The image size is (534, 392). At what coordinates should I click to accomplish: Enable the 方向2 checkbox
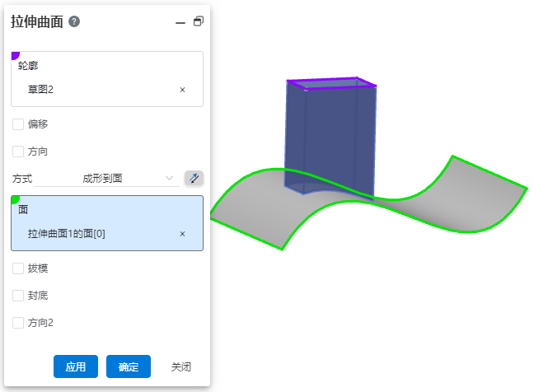click(x=18, y=323)
